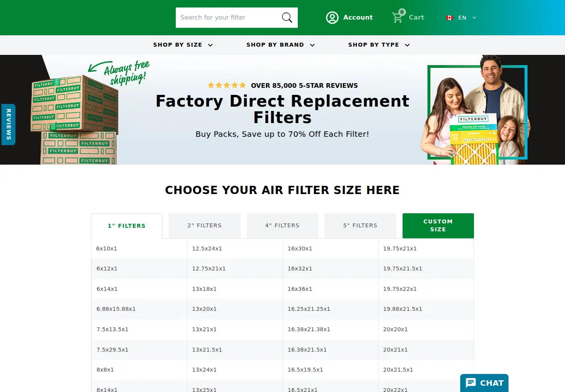Image resolution: width=565 pixels, height=392 pixels.
Task: Switch to the 5" Filters tab
Action: (x=360, y=226)
